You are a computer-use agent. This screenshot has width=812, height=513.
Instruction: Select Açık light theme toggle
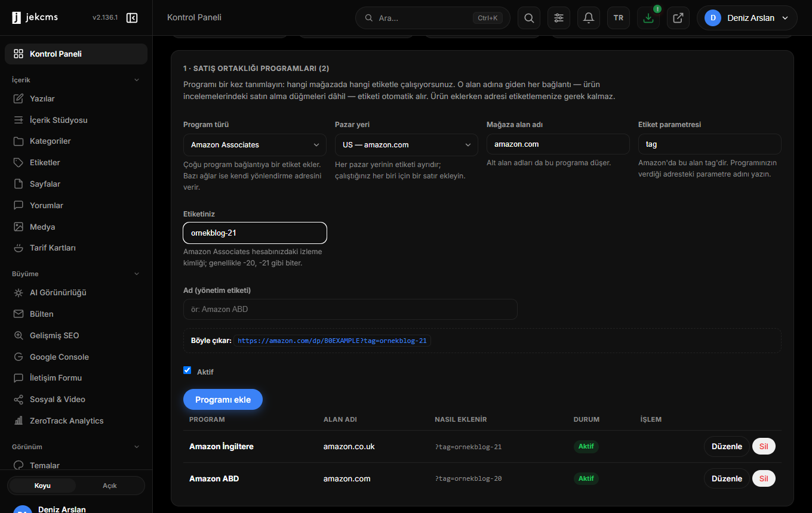coord(110,486)
